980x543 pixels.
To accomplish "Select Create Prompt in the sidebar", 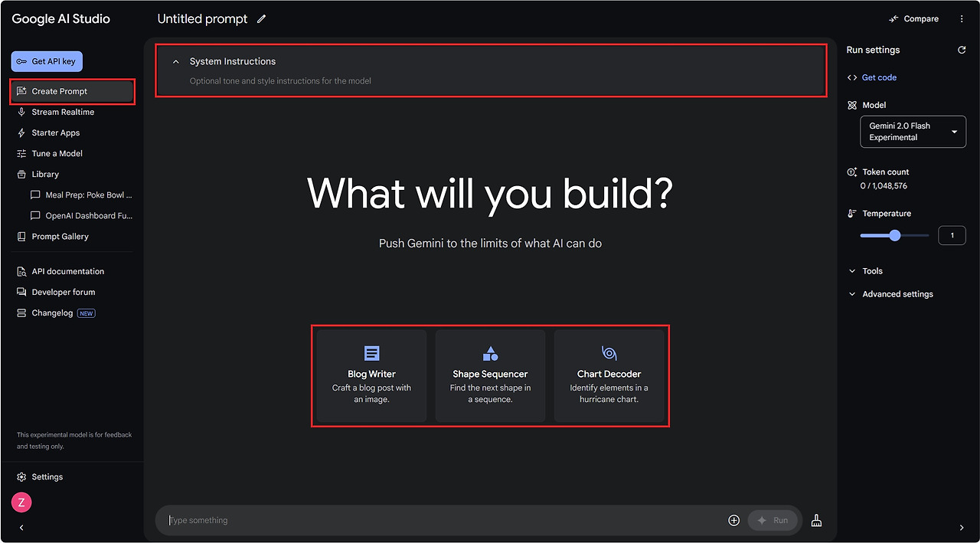I will click(73, 91).
